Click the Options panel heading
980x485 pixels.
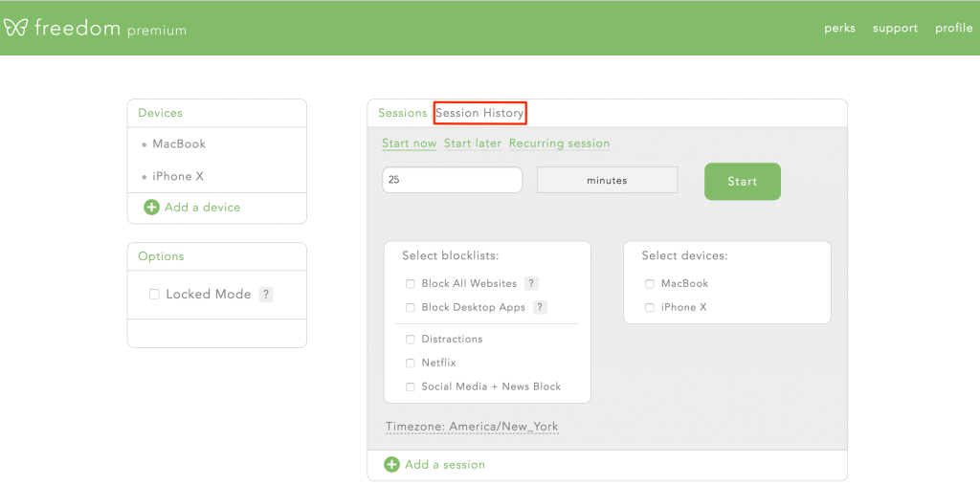click(x=161, y=256)
